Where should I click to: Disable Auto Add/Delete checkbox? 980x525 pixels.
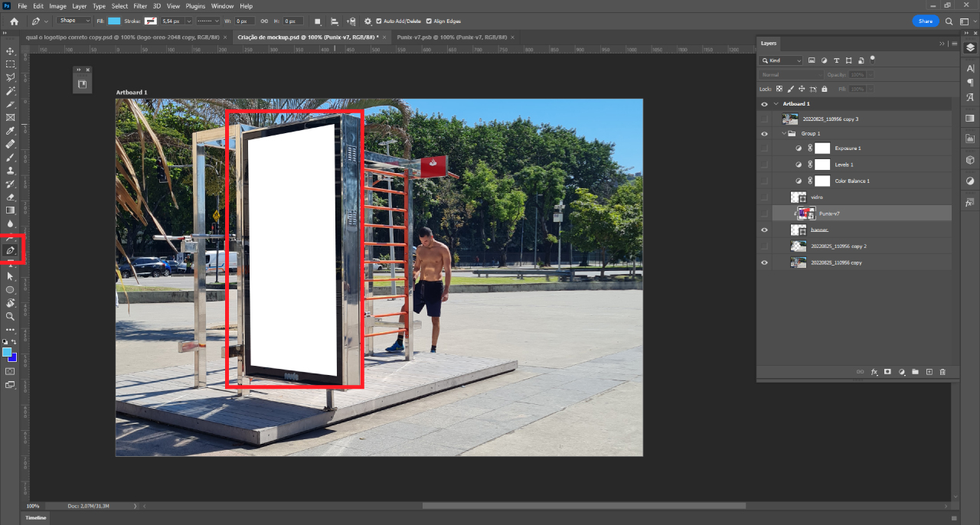point(379,21)
